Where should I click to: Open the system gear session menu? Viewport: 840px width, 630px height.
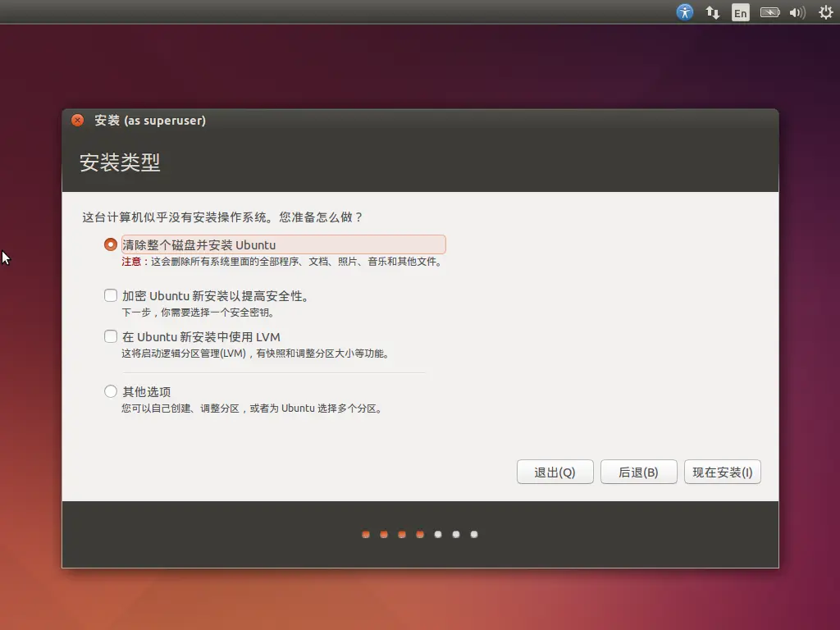[x=825, y=12]
